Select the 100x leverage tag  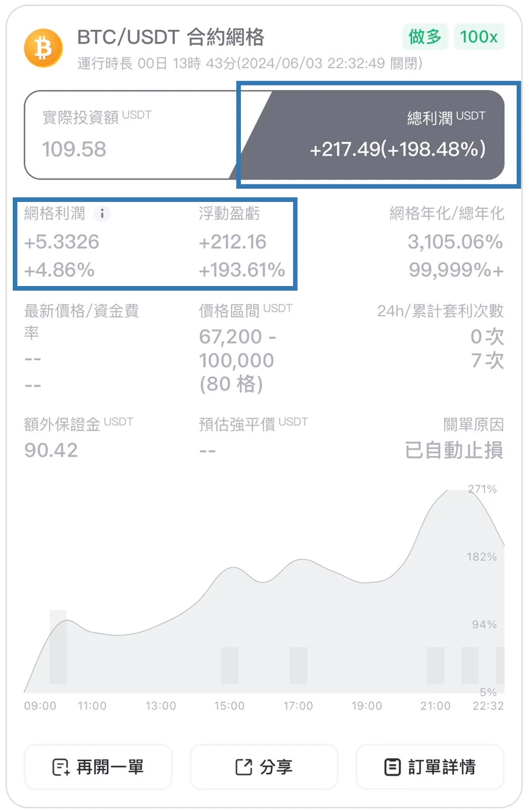[x=479, y=36]
